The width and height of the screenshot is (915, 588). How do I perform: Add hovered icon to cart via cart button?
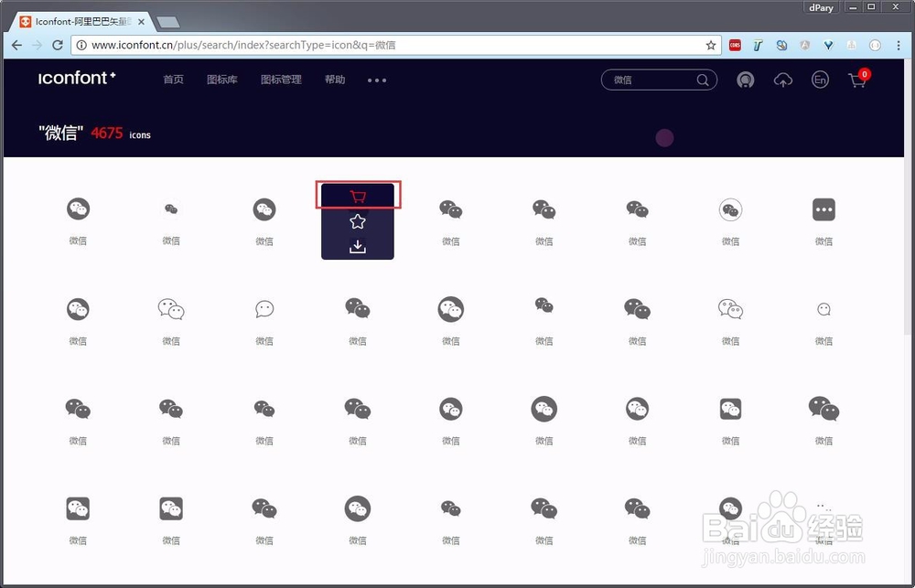click(358, 197)
